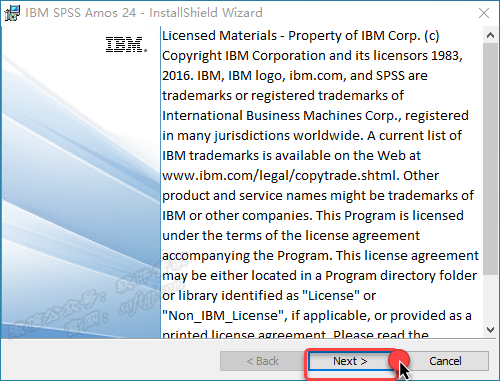Click the vertical scrollbar thumb of the license text
This screenshot has width=500, height=381.
490,159
